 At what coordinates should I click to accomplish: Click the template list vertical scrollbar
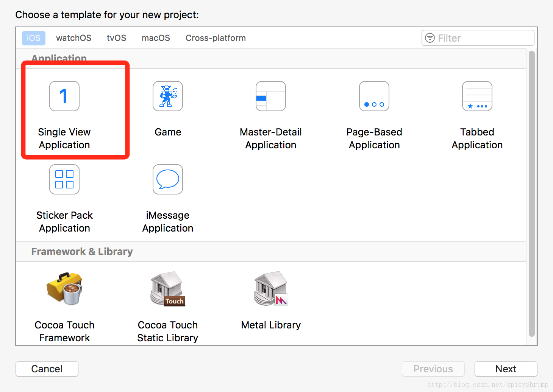click(x=532, y=194)
